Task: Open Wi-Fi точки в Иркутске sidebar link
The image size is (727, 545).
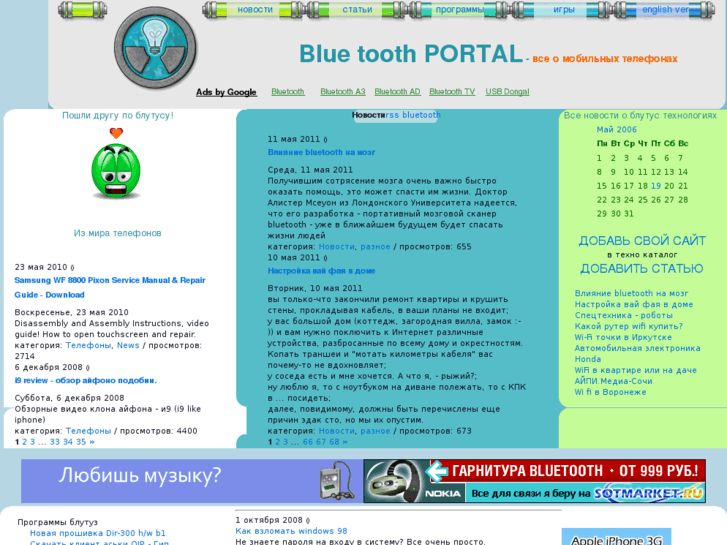Action: click(623, 337)
